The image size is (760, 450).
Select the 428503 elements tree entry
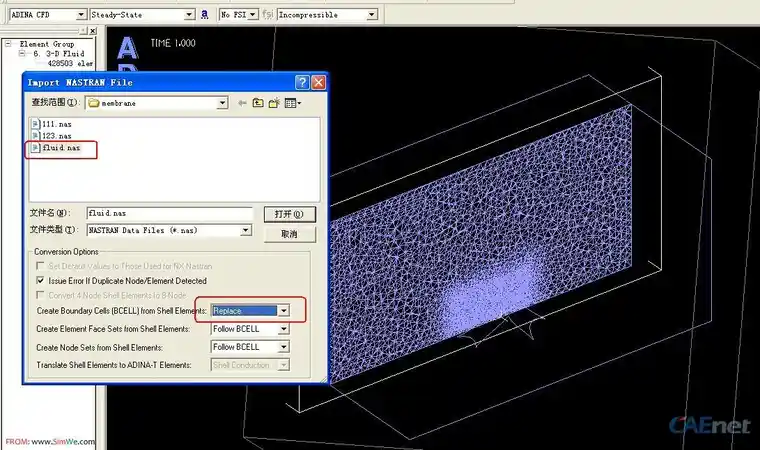click(70, 64)
